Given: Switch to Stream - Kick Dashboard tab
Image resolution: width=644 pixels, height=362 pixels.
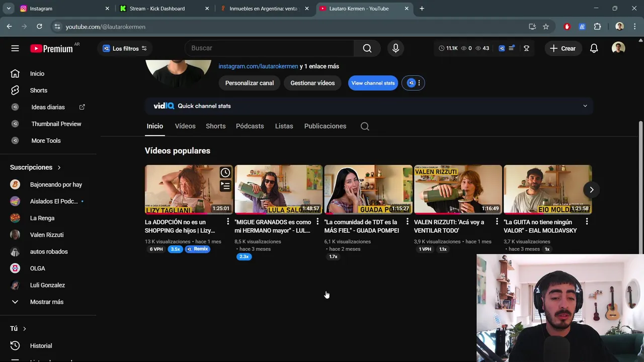Looking at the screenshot, I should click(165, 9).
